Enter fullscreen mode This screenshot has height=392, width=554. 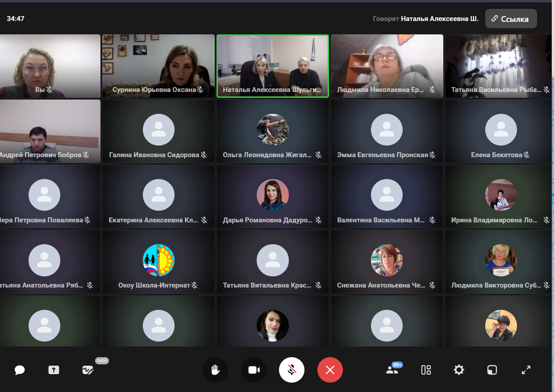coord(526,370)
